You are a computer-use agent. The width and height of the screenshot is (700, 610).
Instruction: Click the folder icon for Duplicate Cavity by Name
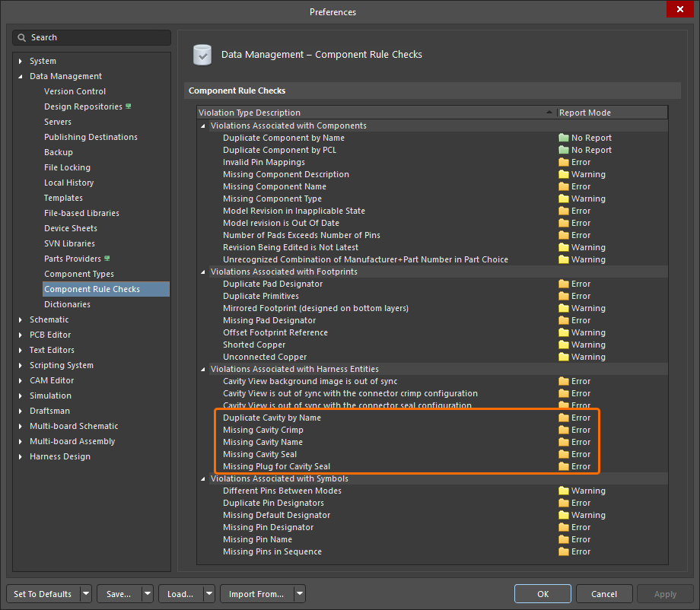pos(563,418)
